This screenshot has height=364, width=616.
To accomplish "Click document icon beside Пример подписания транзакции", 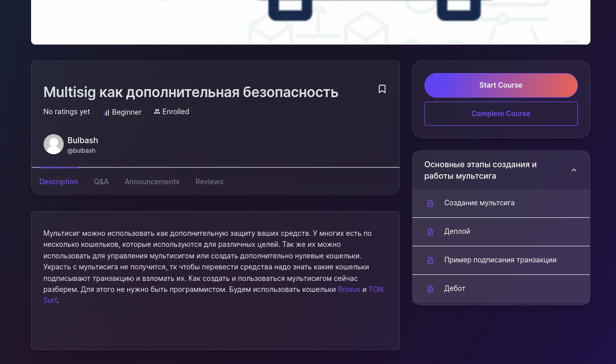I will pos(430,260).
